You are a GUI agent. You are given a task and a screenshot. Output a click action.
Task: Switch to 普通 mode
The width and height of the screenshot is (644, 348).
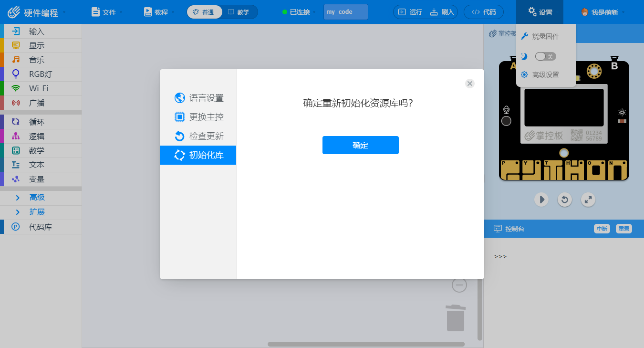[205, 12]
